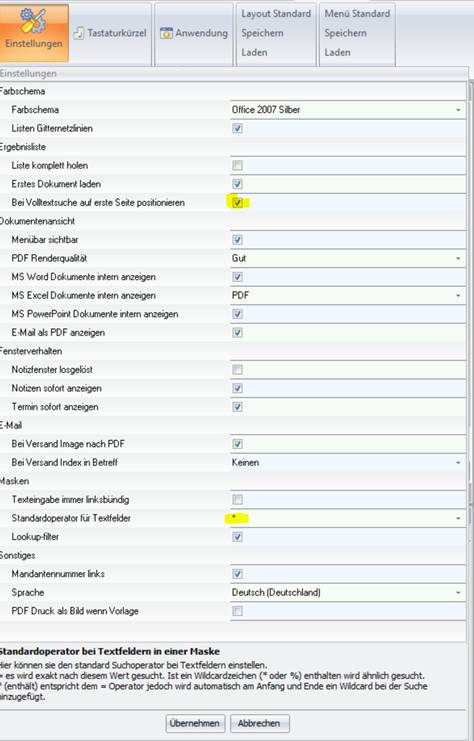Image resolution: width=474 pixels, height=741 pixels.
Task: Select Laden under Menü Standard
Action: coord(337,52)
